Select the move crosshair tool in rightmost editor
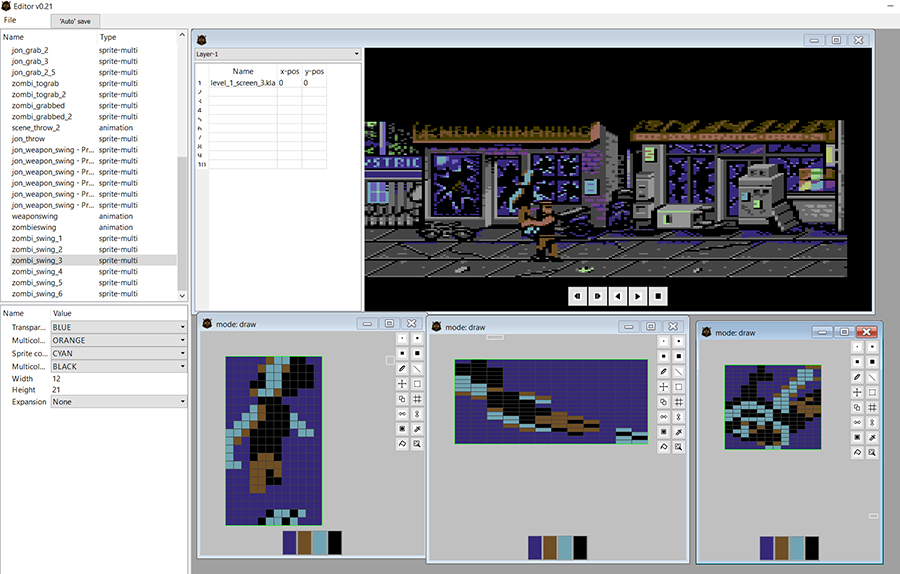The image size is (900, 574). [x=858, y=392]
